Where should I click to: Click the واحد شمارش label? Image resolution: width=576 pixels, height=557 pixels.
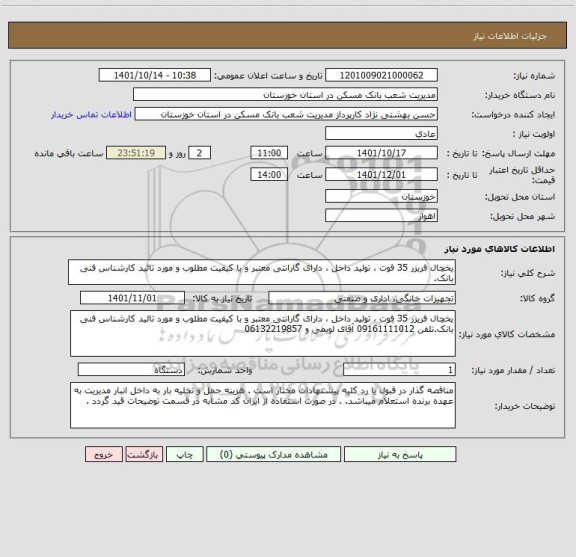point(225,370)
